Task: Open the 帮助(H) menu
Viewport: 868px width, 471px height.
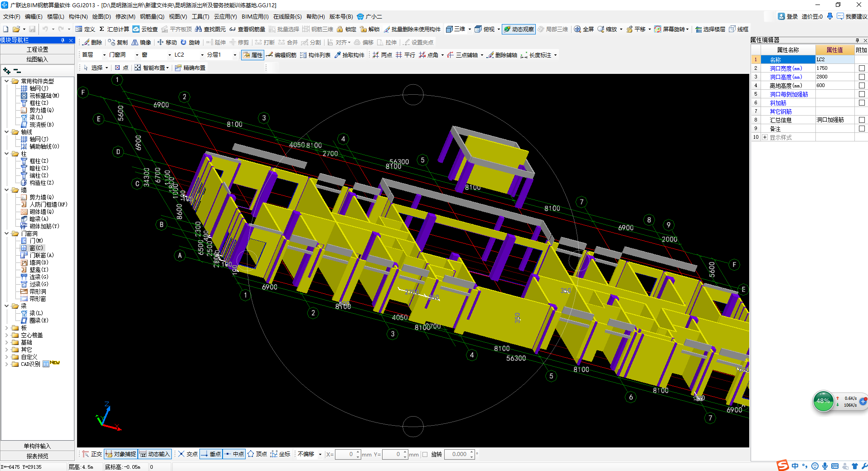Action: coord(315,16)
